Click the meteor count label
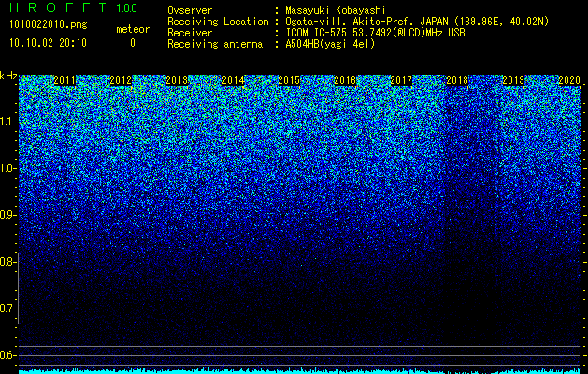Viewport: 588px width, 374px height. coord(133,29)
